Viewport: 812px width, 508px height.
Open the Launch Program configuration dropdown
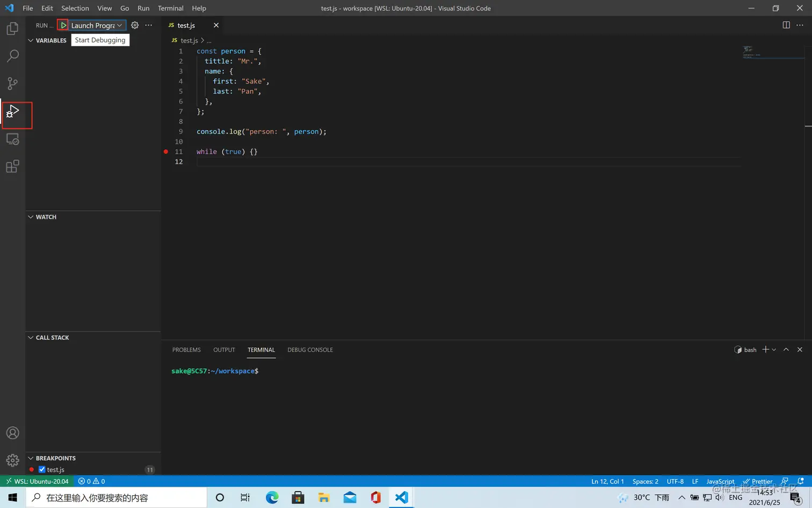(97, 25)
